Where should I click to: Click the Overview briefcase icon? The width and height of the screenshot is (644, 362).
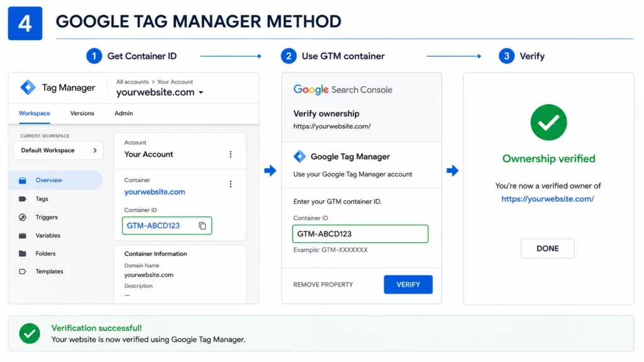click(x=23, y=180)
